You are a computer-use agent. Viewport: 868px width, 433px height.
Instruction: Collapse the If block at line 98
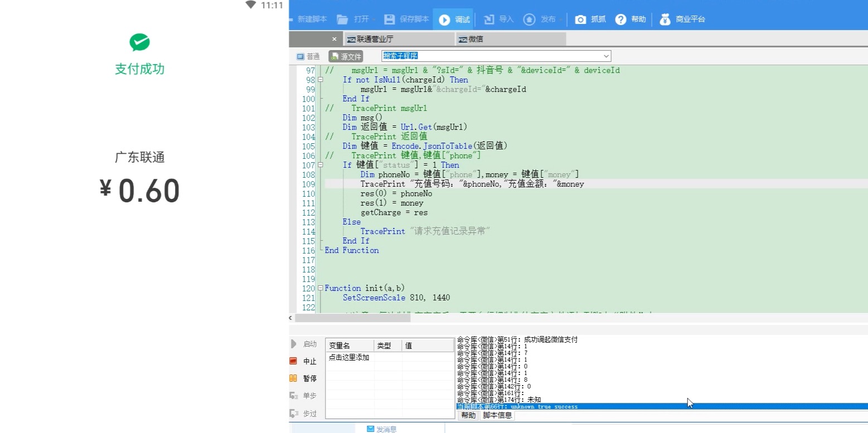coord(320,80)
